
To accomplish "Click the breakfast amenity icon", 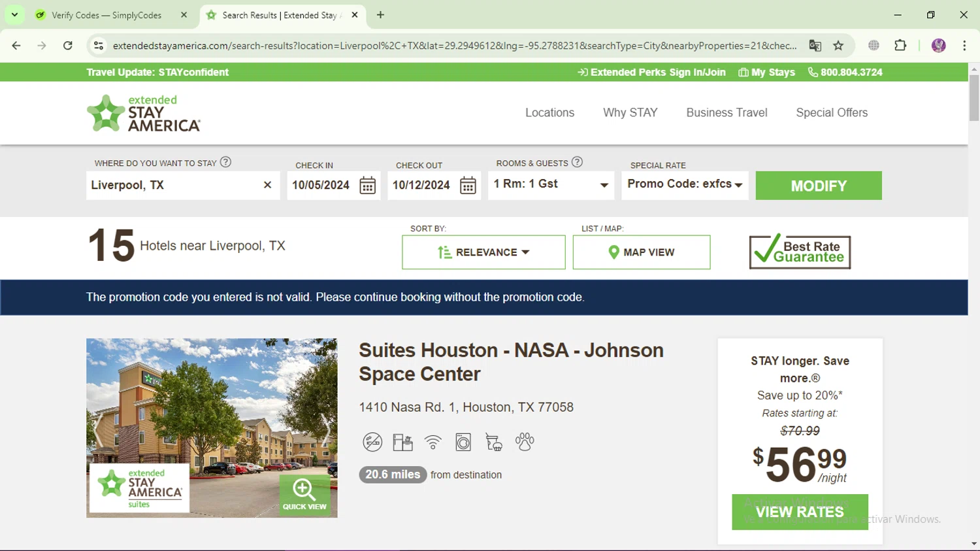I will tap(494, 442).
